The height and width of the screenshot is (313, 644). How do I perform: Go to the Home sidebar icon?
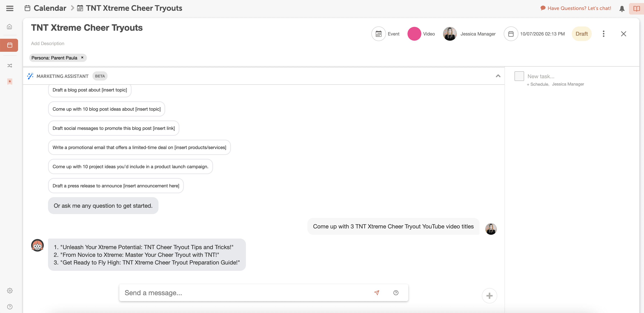pyautogui.click(x=9, y=27)
